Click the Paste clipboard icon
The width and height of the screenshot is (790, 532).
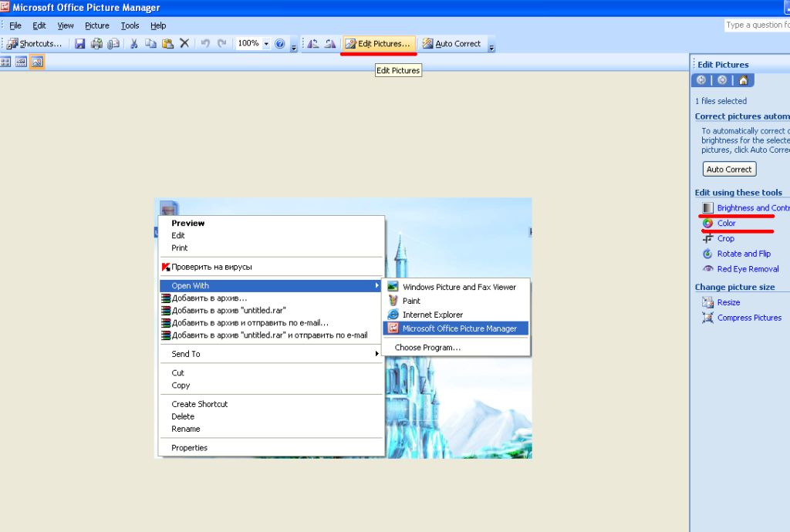(167, 44)
